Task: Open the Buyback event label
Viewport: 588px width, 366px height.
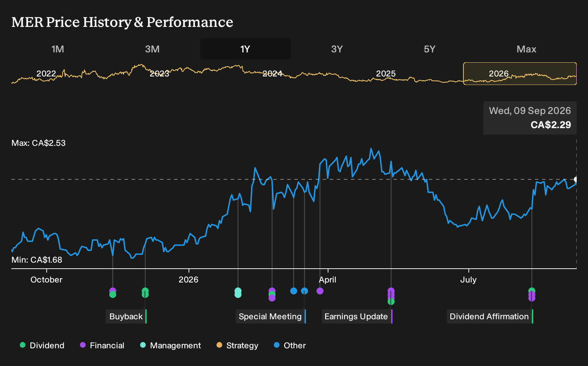Action: point(126,316)
